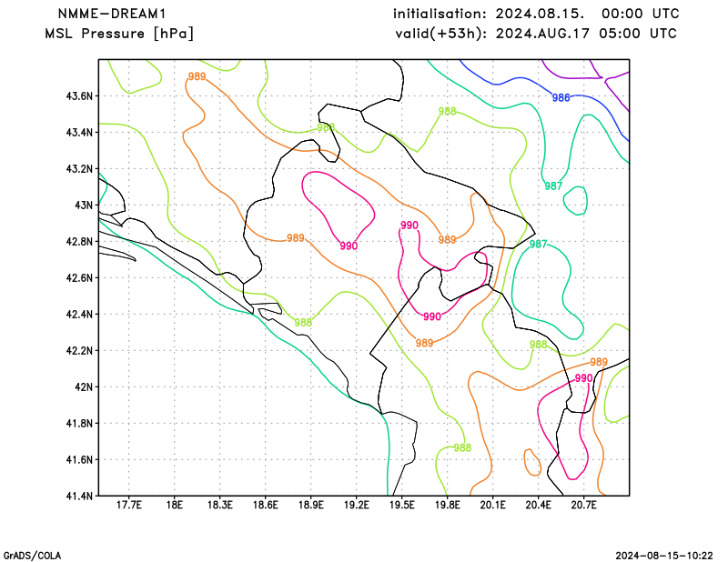Select the MSL Pressure [hPa] subtitle

[119, 34]
